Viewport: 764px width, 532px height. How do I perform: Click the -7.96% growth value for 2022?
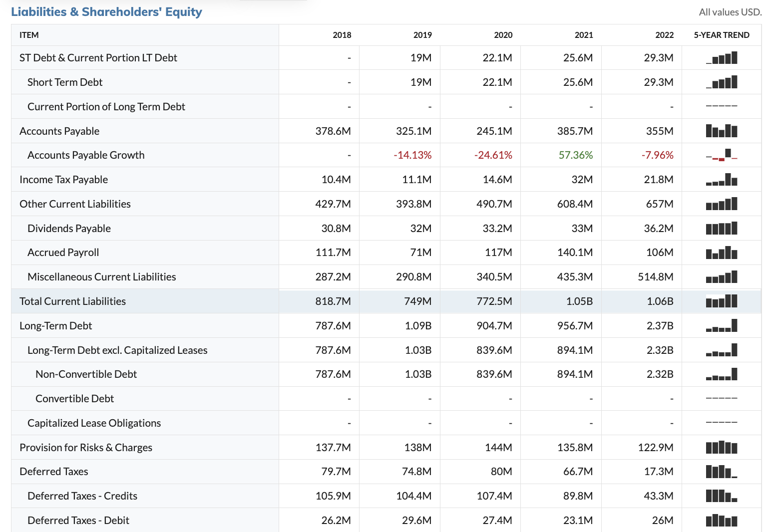tap(658, 155)
